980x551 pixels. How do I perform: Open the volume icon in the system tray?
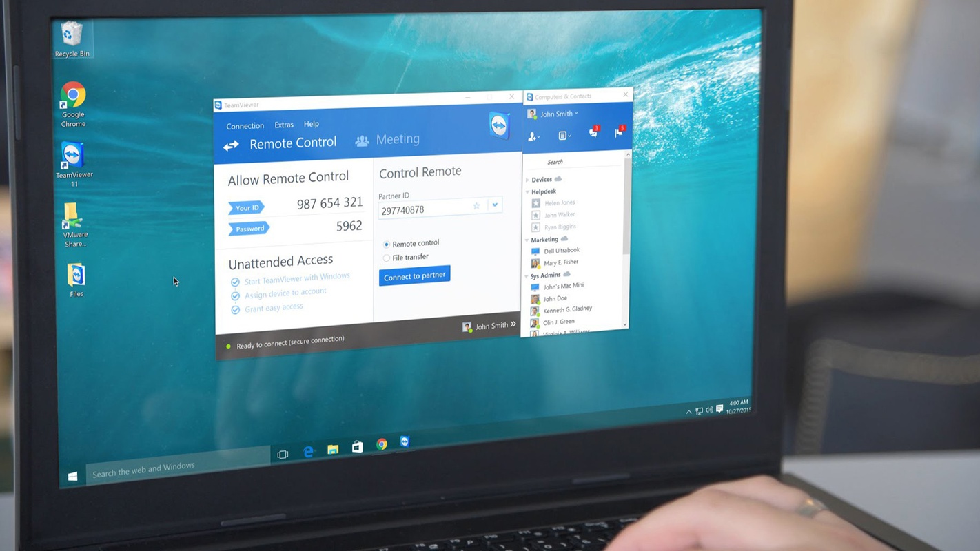point(709,410)
